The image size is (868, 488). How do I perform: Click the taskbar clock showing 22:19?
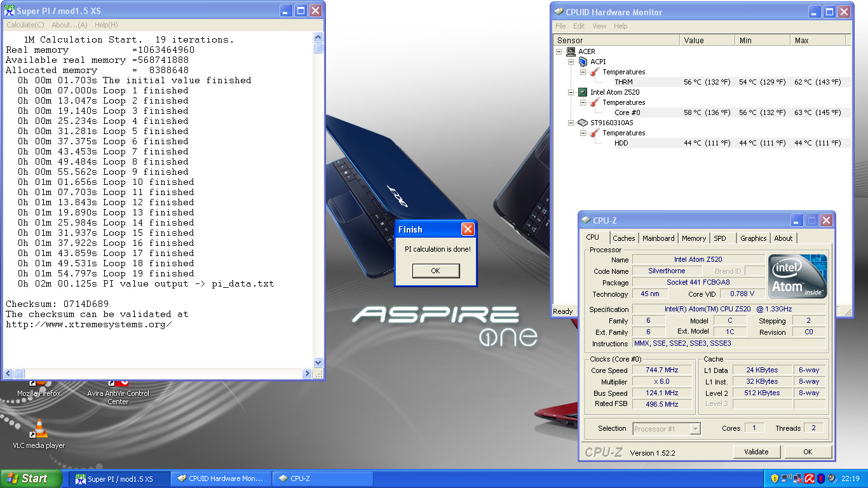click(850, 478)
